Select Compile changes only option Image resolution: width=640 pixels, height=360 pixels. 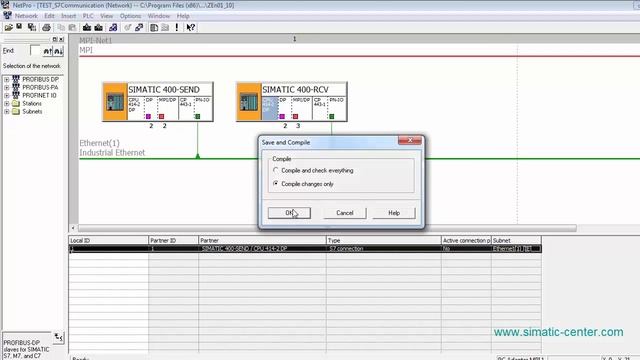coord(276,184)
